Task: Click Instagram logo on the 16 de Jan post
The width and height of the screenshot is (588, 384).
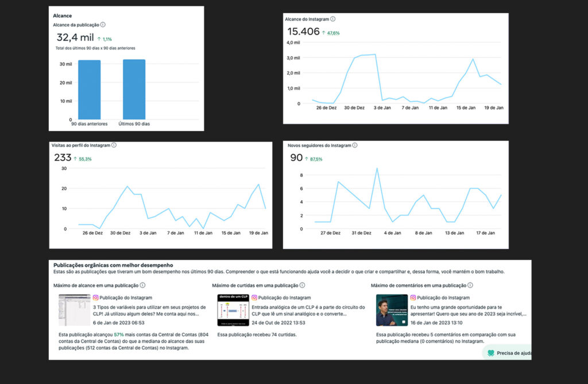Action: pyautogui.click(x=413, y=298)
